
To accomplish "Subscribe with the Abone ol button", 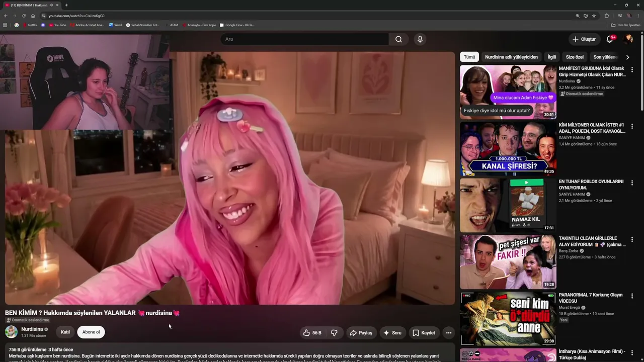I will tap(91, 332).
